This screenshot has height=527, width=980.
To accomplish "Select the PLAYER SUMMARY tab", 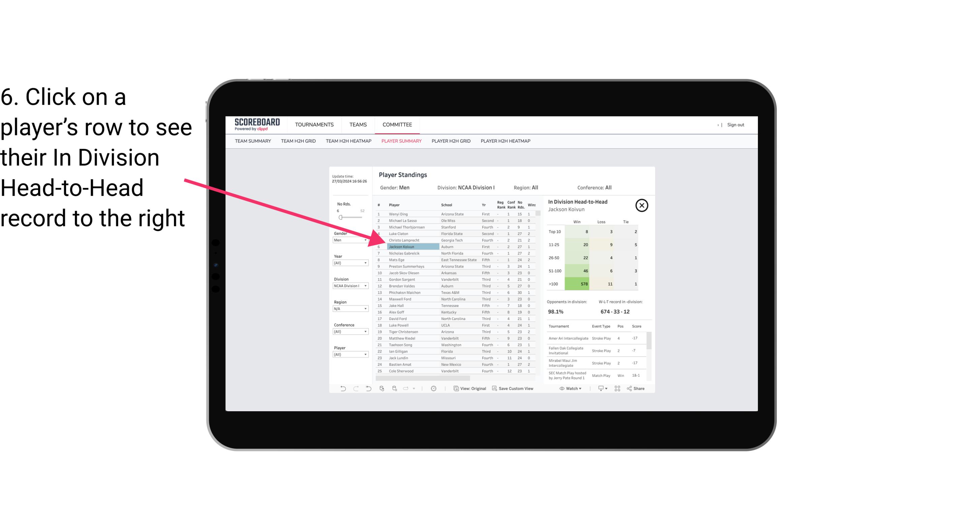I will click(x=400, y=141).
